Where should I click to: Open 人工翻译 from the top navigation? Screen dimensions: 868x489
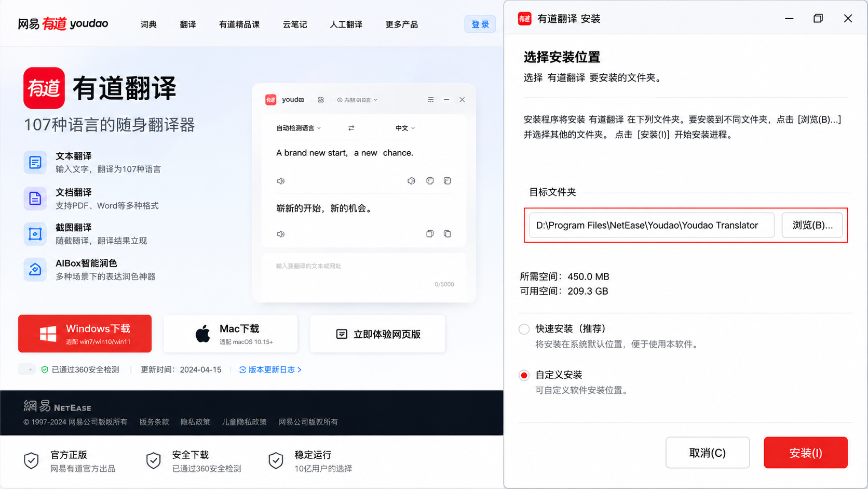pyautogui.click(x=346, y=24)
